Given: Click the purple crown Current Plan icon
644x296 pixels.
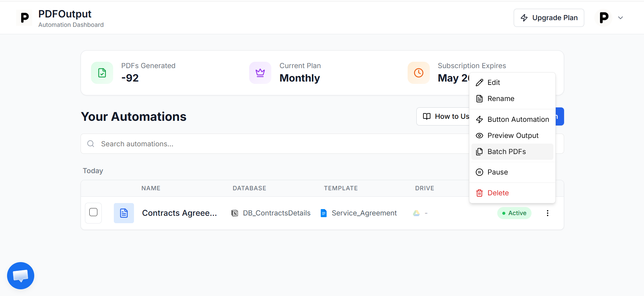Looking at the screenshot, I should (x=260, y=73).
